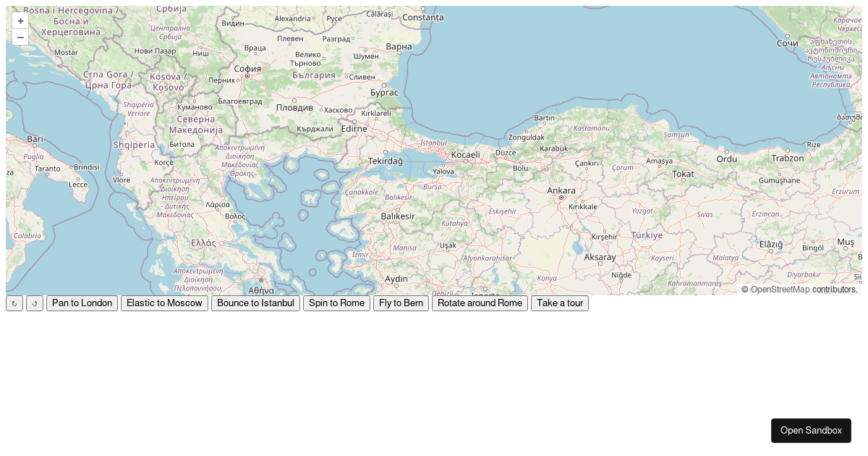Click the Tokat city label
868x456 pixels.
click(x=683, y=174)
